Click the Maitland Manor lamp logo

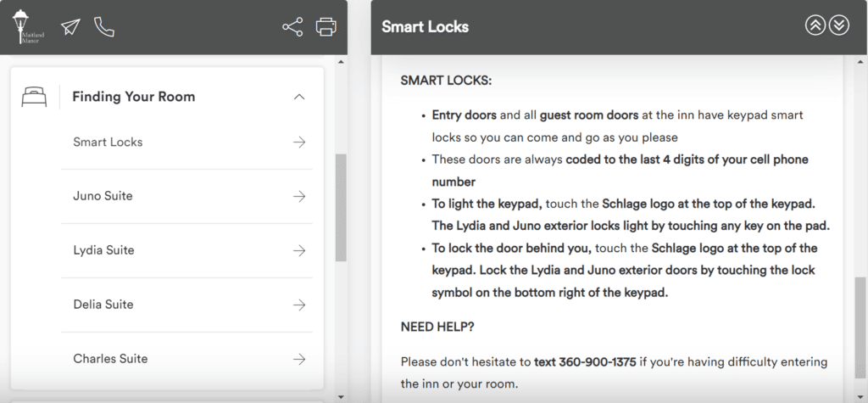[28, 26]
